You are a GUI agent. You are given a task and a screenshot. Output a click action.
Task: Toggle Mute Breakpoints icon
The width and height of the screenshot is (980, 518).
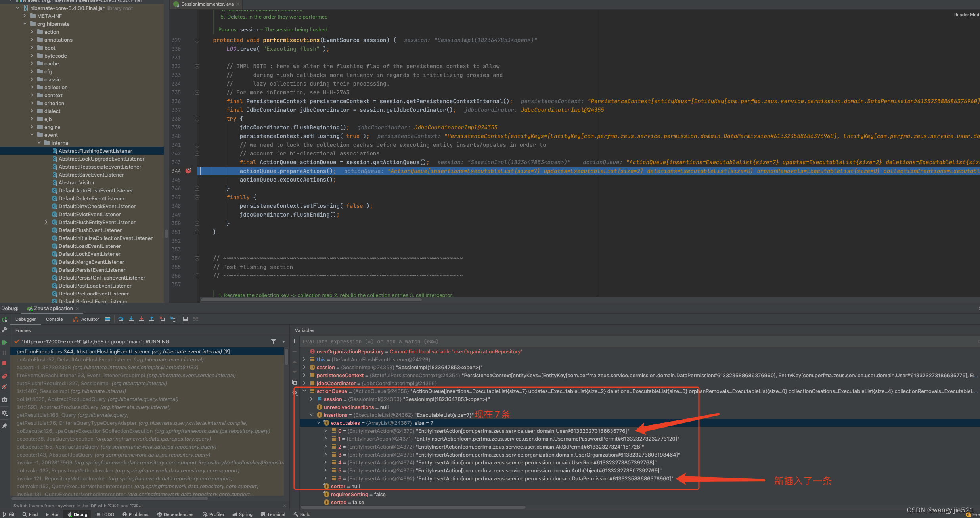(4, 386)
